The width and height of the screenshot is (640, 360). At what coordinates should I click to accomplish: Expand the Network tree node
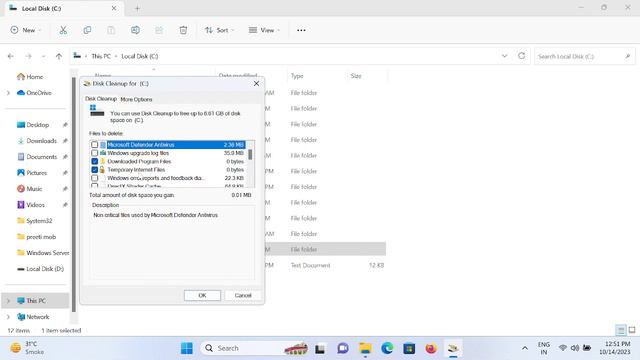tap(8, 317)
